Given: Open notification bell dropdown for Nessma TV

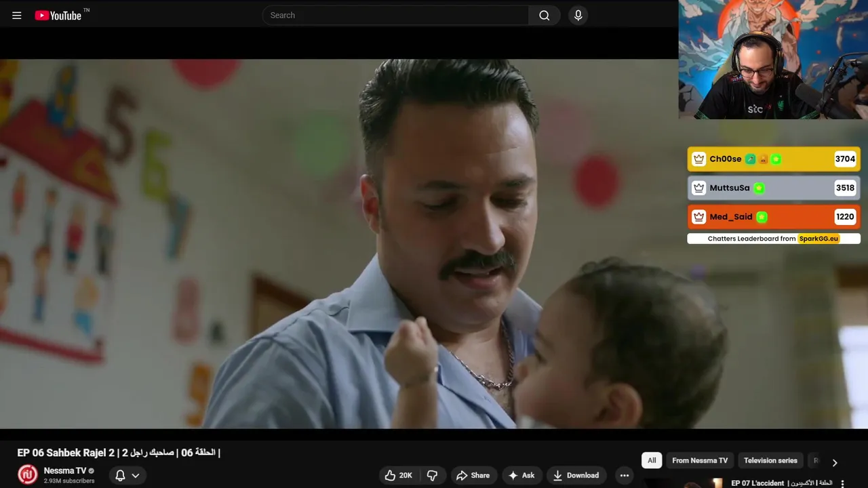Looking at the screenshot, I should pyautogui.click(x=127, y=475).
